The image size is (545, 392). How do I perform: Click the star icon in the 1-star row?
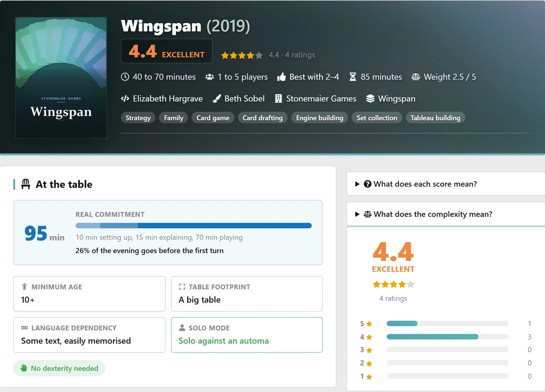(x=369, y=377)
